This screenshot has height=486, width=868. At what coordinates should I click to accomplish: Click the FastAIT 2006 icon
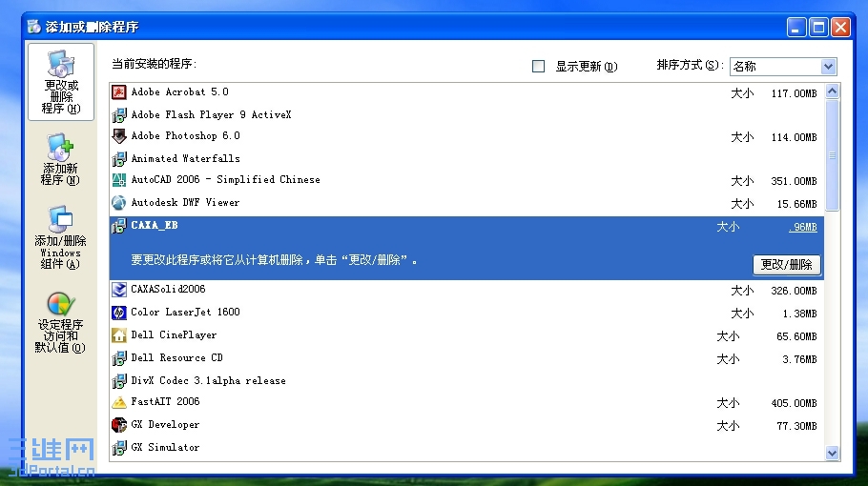[x=119, y=402]
